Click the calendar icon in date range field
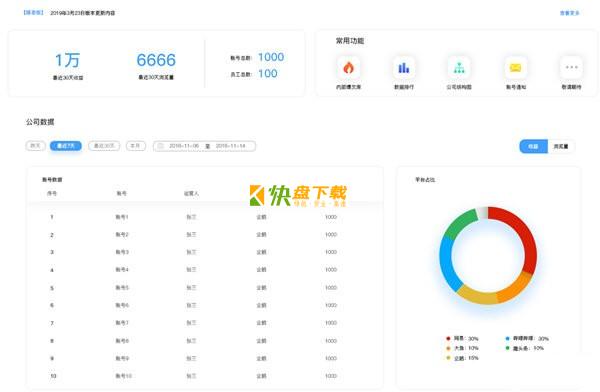The height and width of the screenshot is (392, 600). coord(161,146)
